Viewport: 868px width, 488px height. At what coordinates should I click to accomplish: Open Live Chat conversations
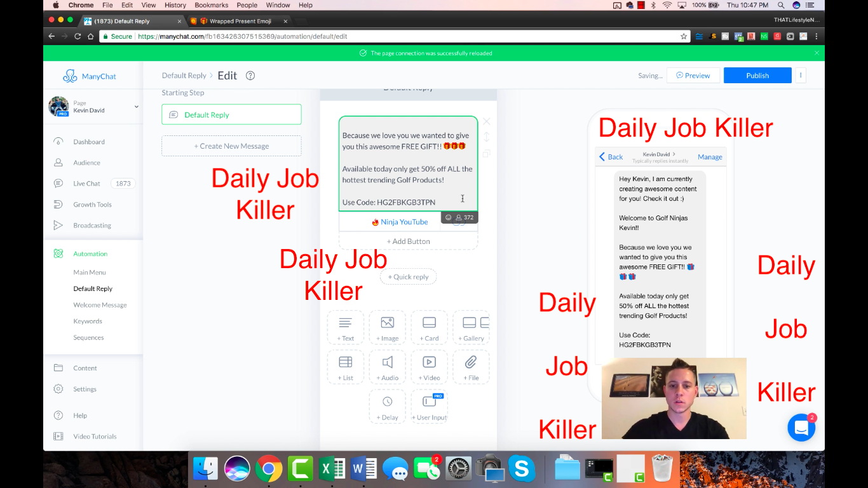(x=86, y=184)
